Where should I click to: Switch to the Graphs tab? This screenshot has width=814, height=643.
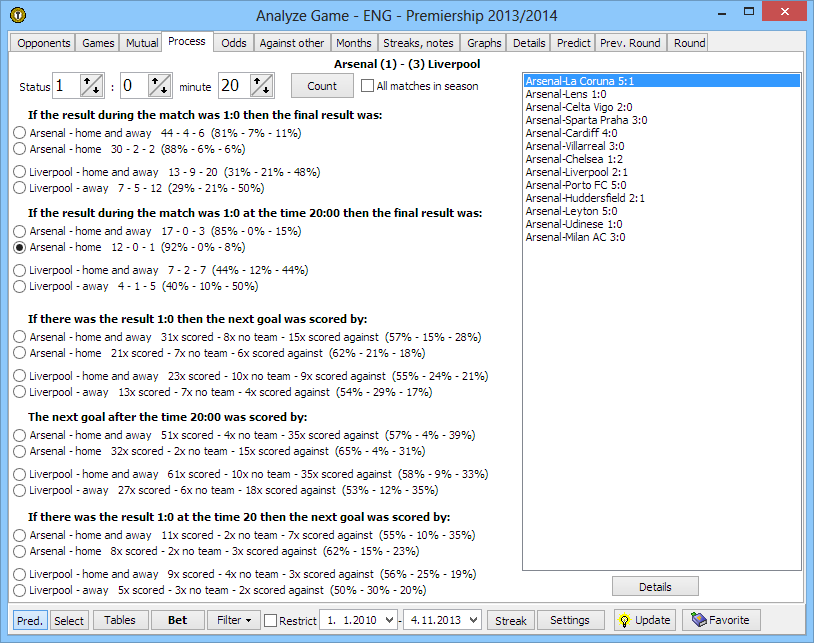(484, 43)
